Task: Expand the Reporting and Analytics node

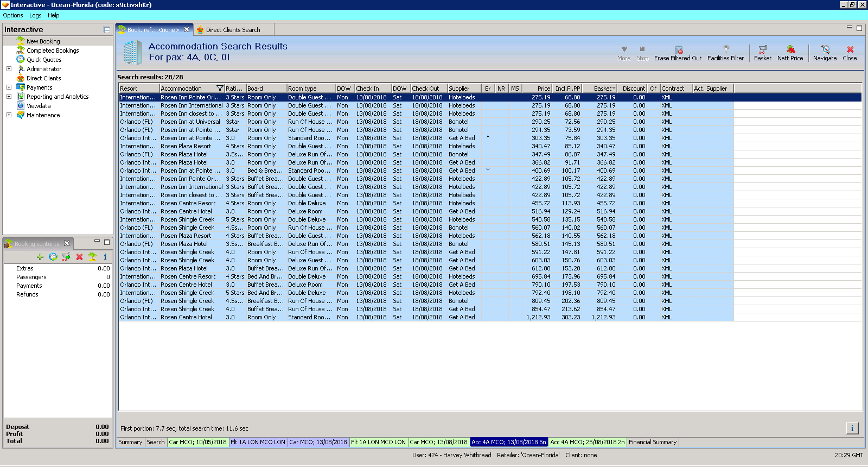Action: pos(9,97)
